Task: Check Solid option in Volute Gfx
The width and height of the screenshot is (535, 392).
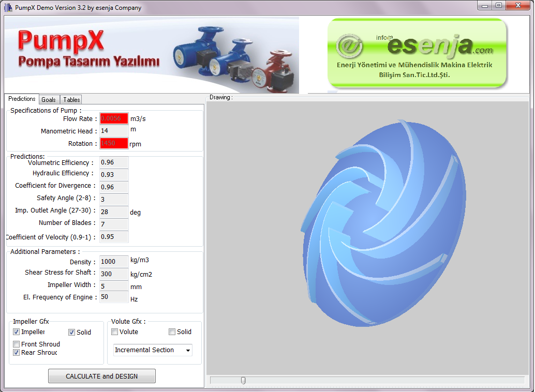Action: tap(172, 332)
